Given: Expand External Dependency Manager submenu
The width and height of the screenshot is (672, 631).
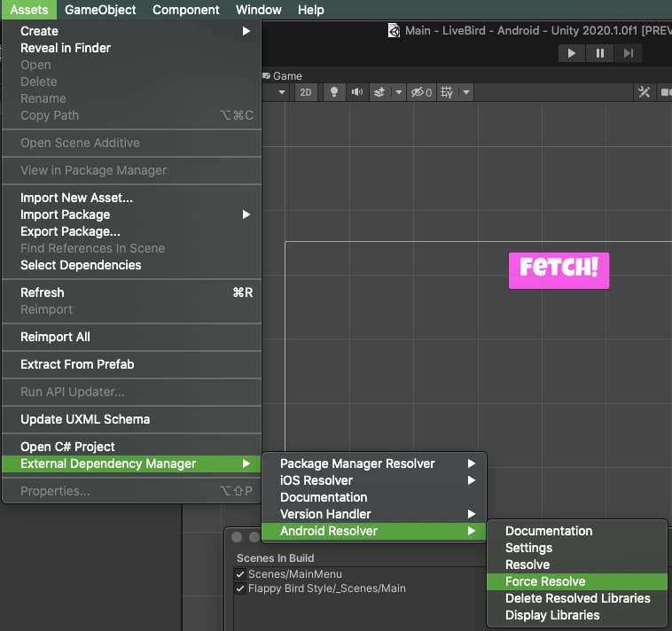Looking at the screenshot, I should [x=131, y=464].
